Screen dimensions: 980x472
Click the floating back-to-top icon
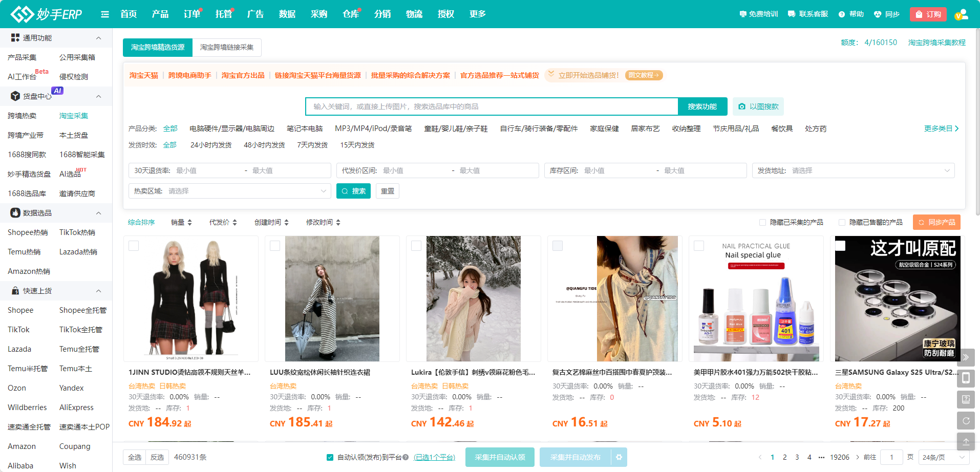(966, 441)
